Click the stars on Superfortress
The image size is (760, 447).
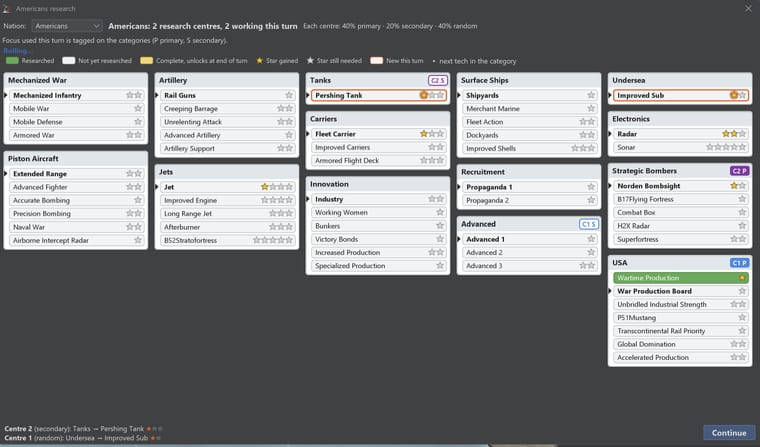tap(738, 239)
